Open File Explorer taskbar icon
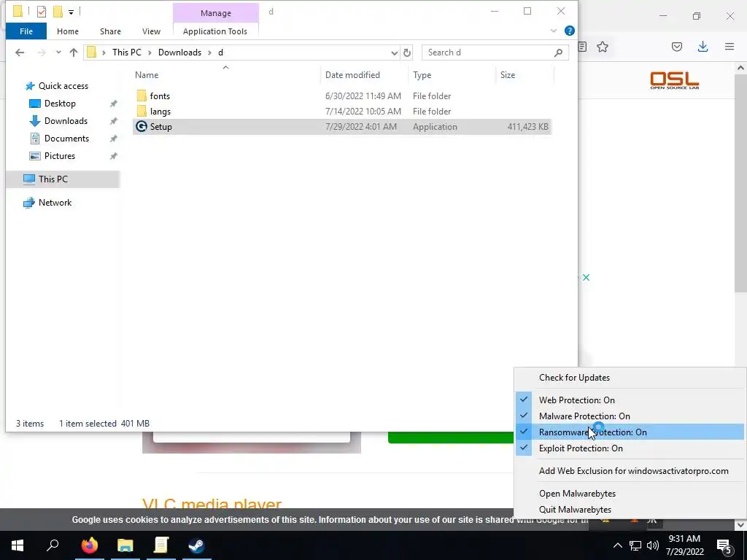The width and height of the screenshot is (747, 560). click(x=125, y=545)
